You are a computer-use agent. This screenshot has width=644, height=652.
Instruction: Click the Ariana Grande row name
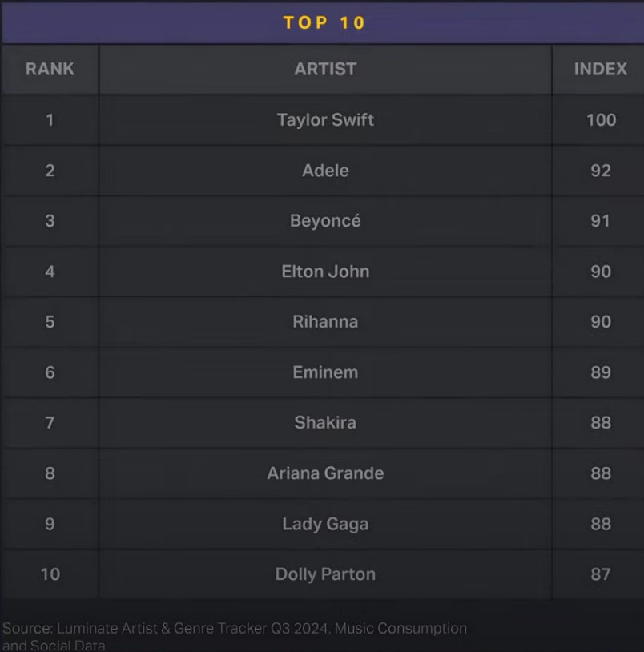[x=325, y=473]
